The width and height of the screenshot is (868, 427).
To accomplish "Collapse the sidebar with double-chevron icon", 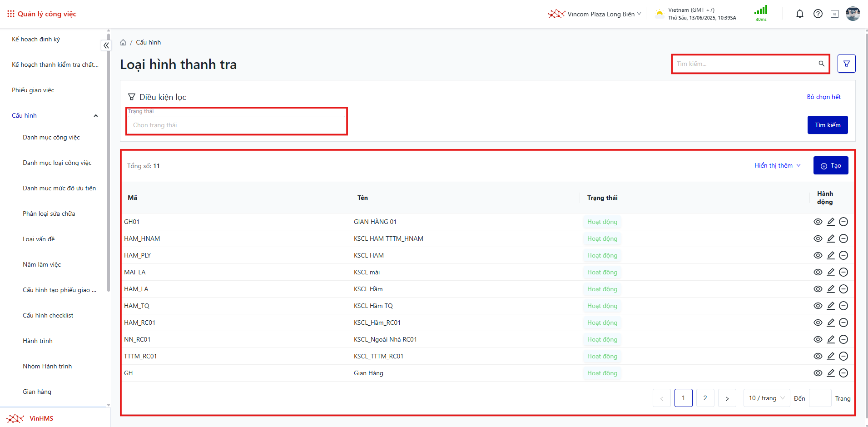I will [106, 45].
